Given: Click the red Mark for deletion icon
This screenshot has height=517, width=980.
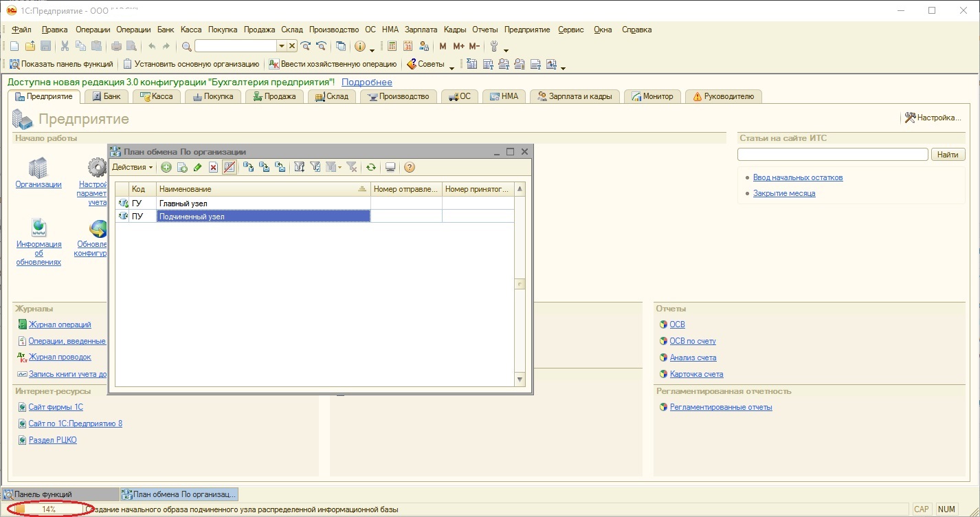Looking at the screenshot, I should pyautogui.click(x=213, y=167).
